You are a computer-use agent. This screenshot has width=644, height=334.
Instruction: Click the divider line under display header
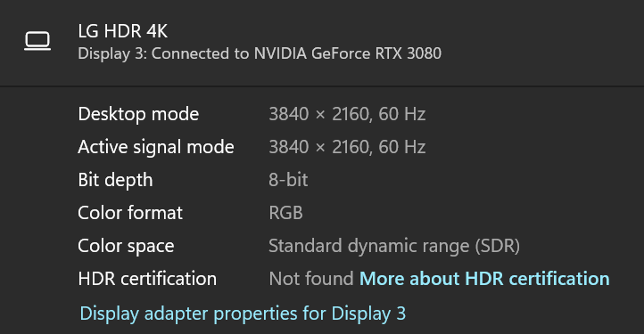(322, 86)
